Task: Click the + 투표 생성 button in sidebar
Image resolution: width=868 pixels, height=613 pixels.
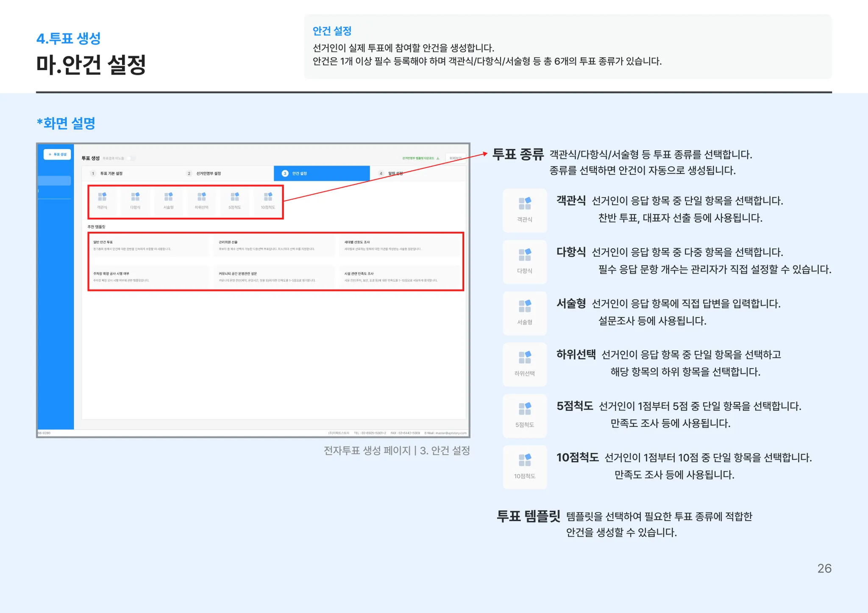Action: pos(57,154)
